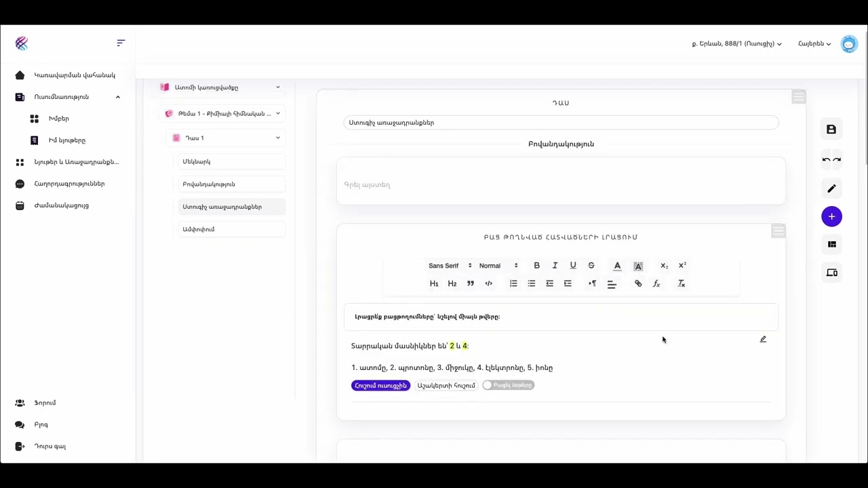Underline the selected text
Screen dimensions: 868x488
pyautogui.click(x=573, y=266)
